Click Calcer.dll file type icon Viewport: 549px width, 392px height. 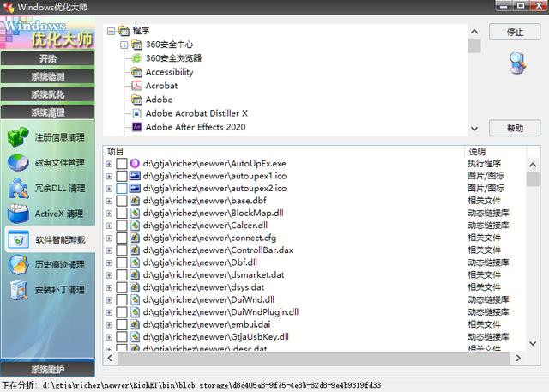136,226
